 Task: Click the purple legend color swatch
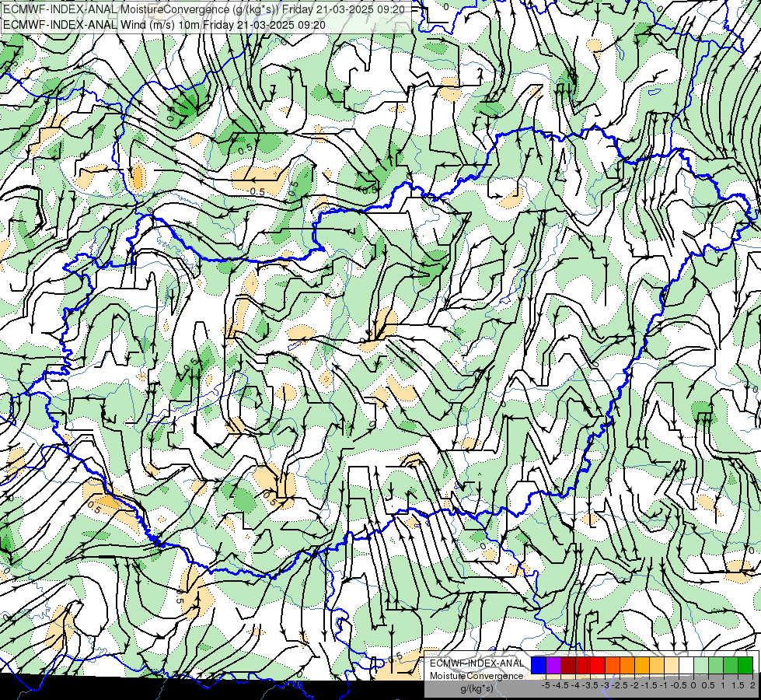click(553, 666)
